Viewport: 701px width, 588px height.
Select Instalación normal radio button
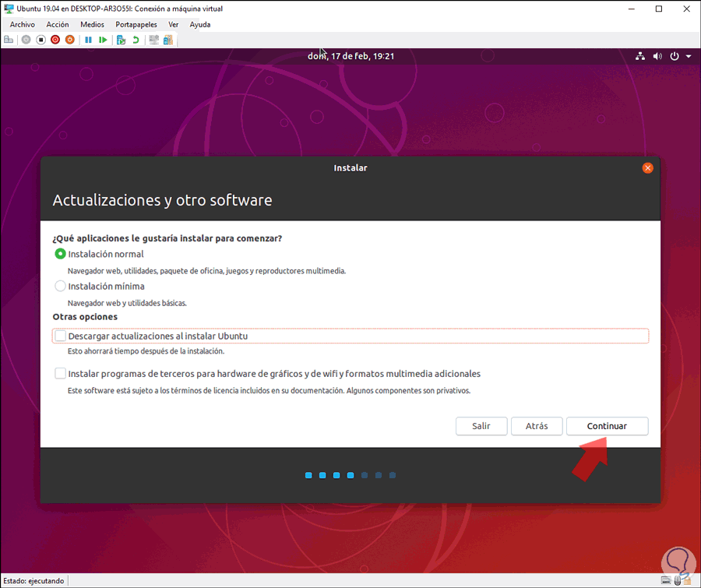tap(60, 254)
